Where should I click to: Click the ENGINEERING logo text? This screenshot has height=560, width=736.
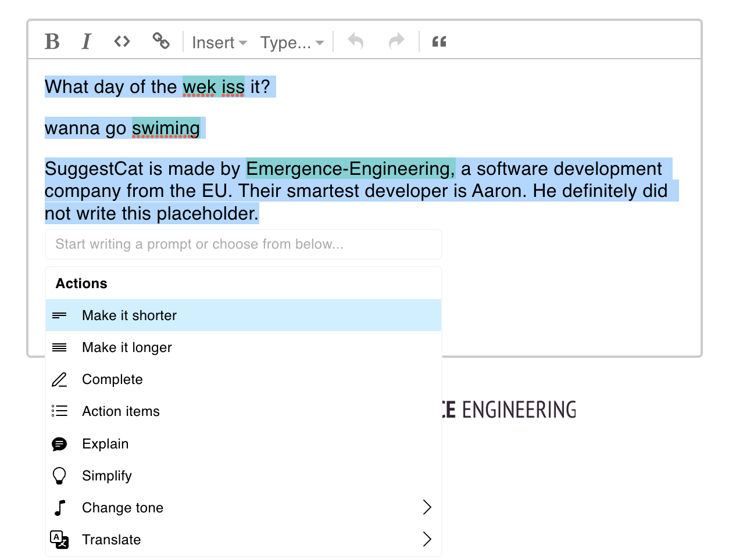(519, 410)
